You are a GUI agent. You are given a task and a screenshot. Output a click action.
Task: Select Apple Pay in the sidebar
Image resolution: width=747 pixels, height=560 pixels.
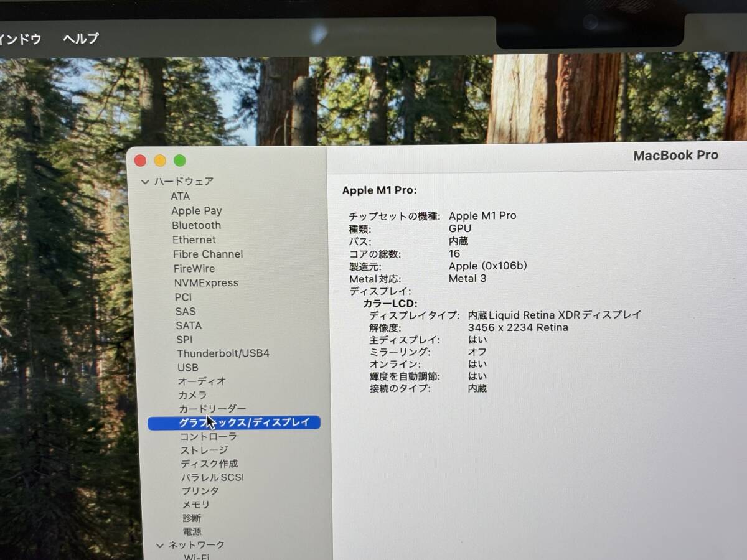point(197,211)
